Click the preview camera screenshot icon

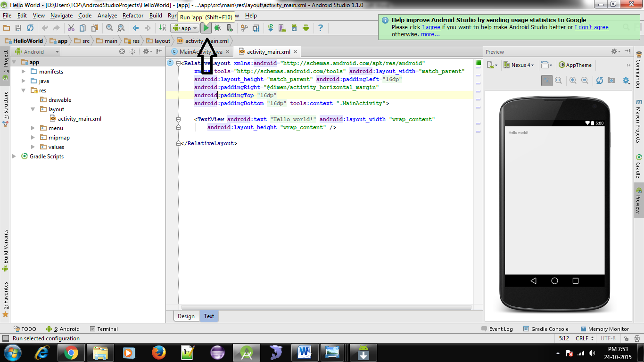[611, 81]
